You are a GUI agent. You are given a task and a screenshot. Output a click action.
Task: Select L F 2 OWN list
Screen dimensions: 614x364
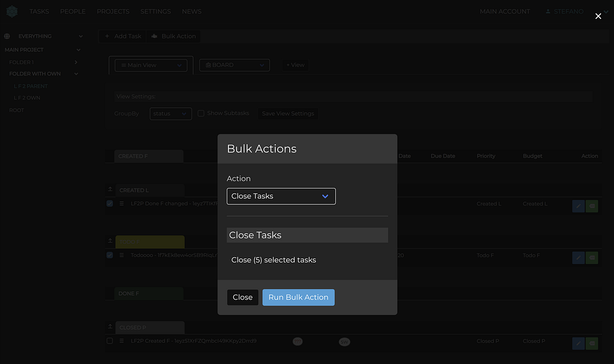pos(27,98)
